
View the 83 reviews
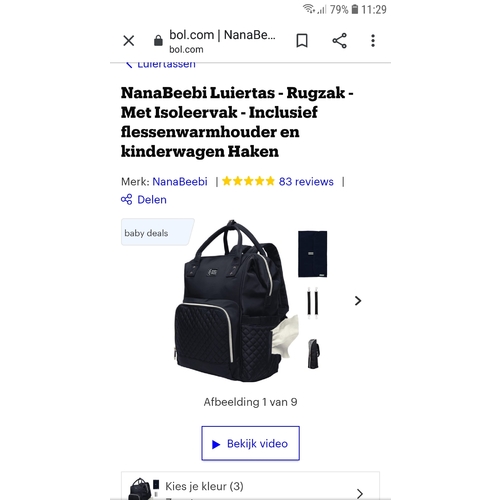pyautogui.click(x=306, y=182)
